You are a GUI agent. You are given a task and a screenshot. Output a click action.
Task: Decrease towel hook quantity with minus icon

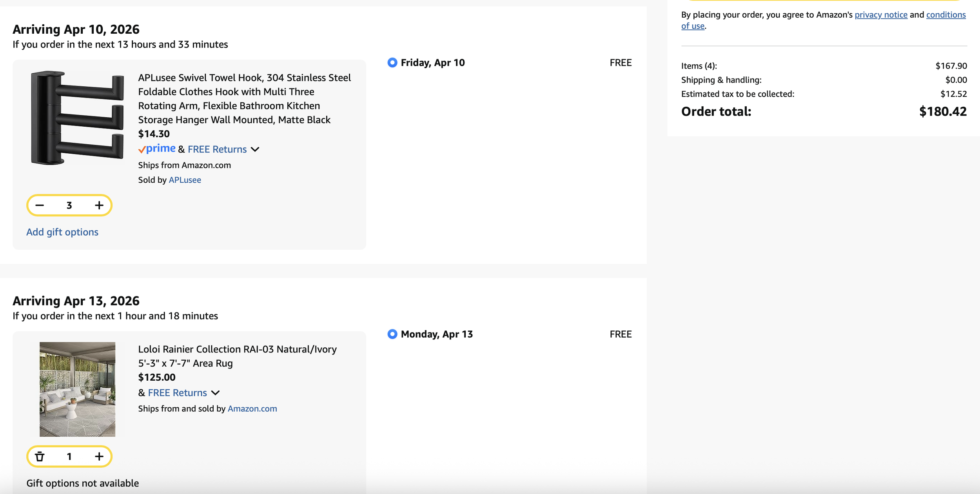[x=40, y=205]
